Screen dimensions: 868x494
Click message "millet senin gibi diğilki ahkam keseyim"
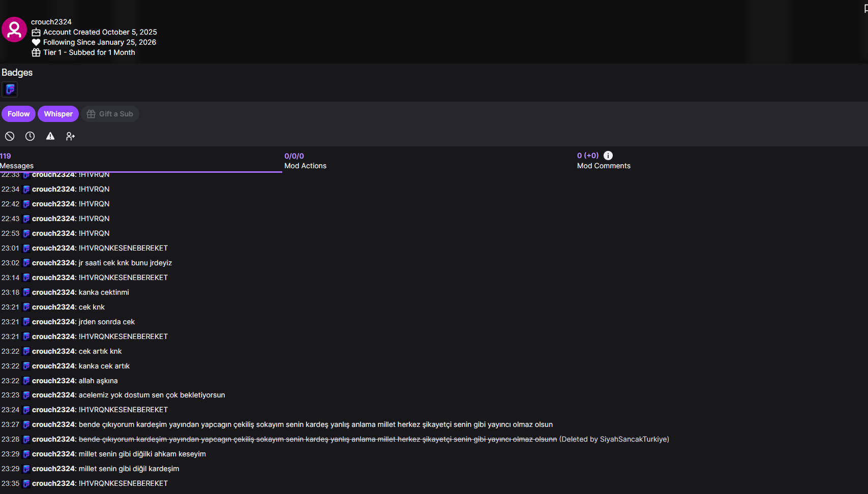pyautogui.click(x=142, y=454)
